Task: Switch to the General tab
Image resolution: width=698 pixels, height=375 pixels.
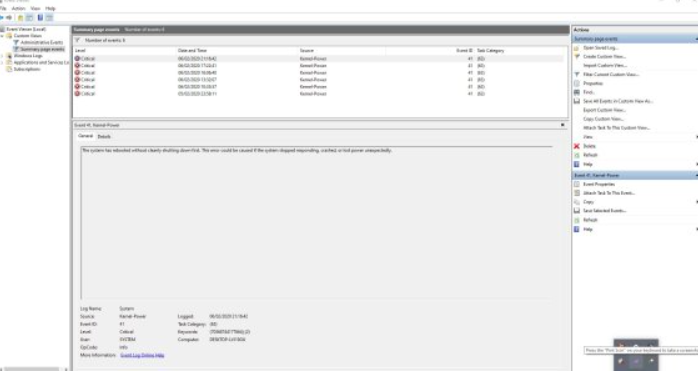Action: (85, 136)
